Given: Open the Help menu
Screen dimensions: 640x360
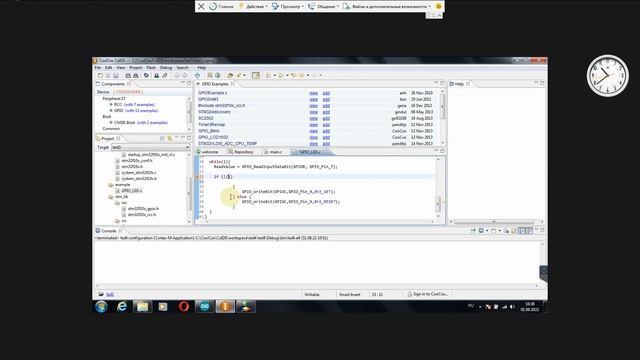Looking at the screenshot, I should tap(202, 68).
